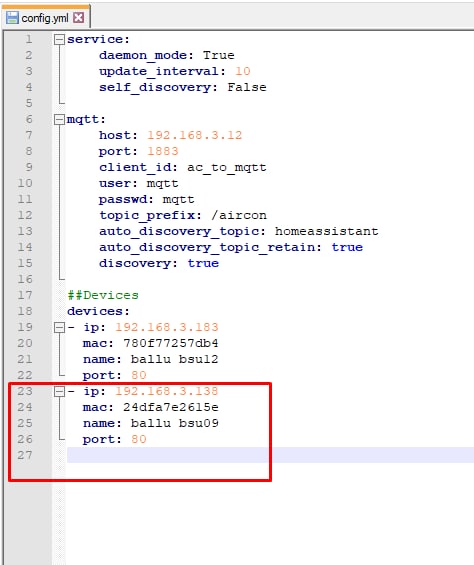Close the config.yml tab
Viewport: 474px width, 565px height.
[79, 17]
